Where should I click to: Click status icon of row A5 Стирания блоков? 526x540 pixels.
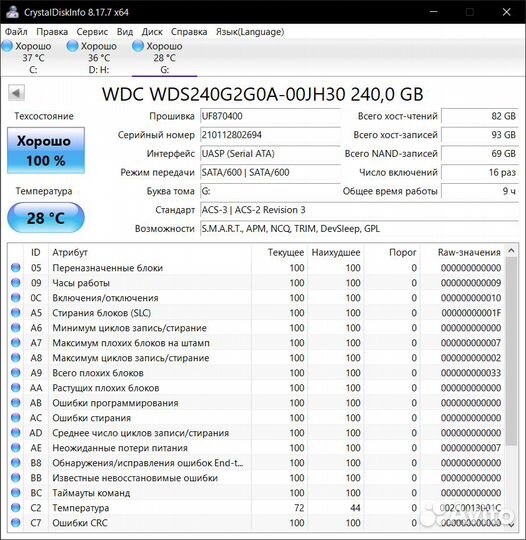16,313
